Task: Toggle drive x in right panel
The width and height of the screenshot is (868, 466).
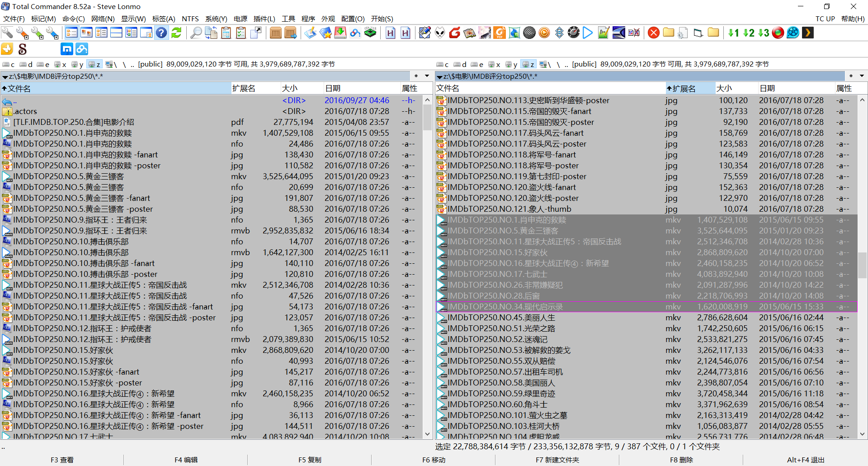Action: (494, 64)
